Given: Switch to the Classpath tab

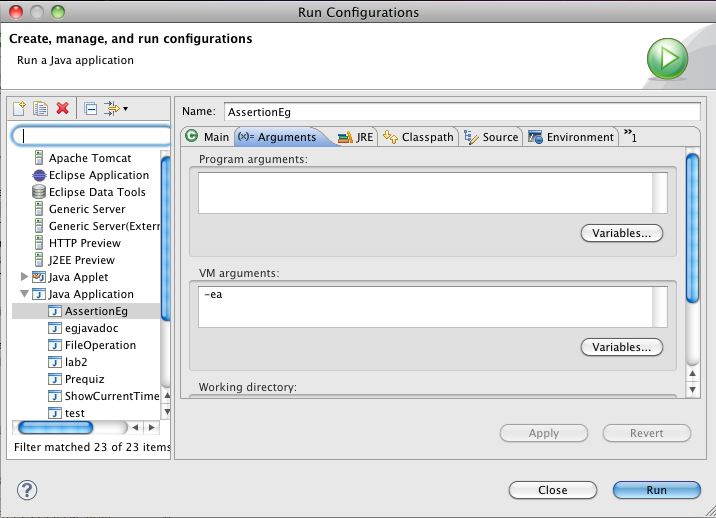Looking at the screenshot, I should 418,137.
